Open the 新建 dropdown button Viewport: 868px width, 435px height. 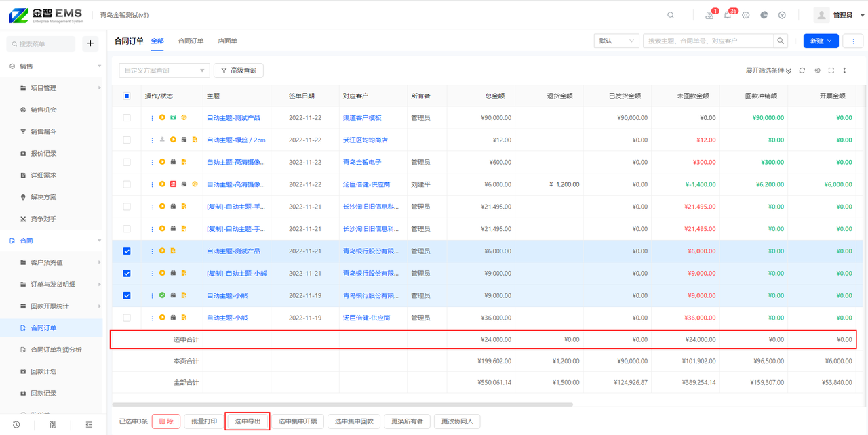pyautogui.click(x=821, y=41)
